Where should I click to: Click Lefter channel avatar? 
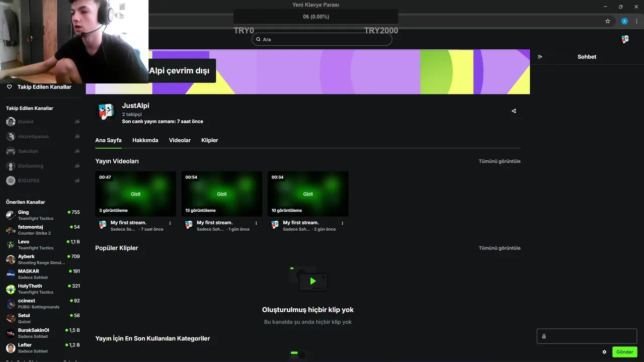pyautogui.click(x=11, y=348)
